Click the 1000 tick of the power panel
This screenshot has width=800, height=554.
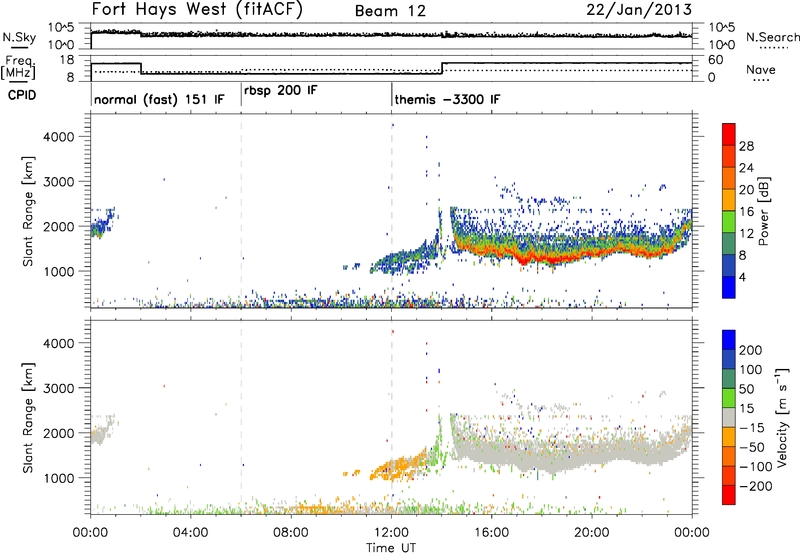tap(59, 271)
